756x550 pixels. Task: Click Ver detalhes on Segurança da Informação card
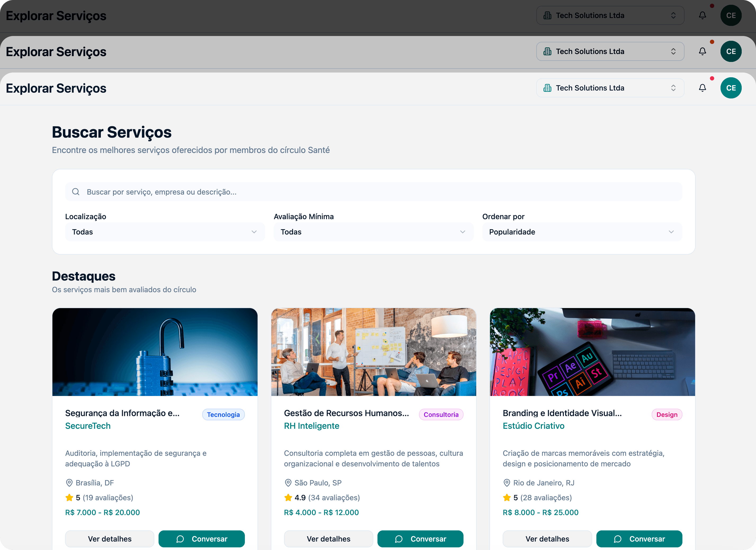pyautogui.click(x=110, y=539)
